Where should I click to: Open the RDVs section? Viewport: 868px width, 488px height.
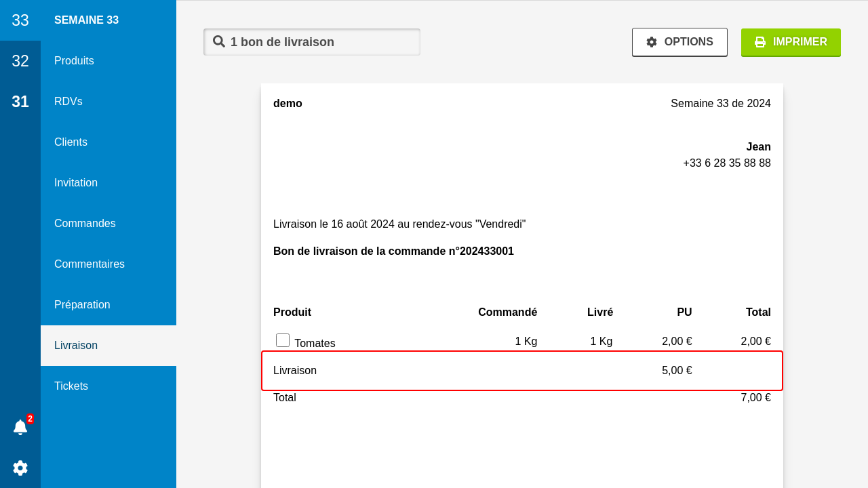coord(68,102)
